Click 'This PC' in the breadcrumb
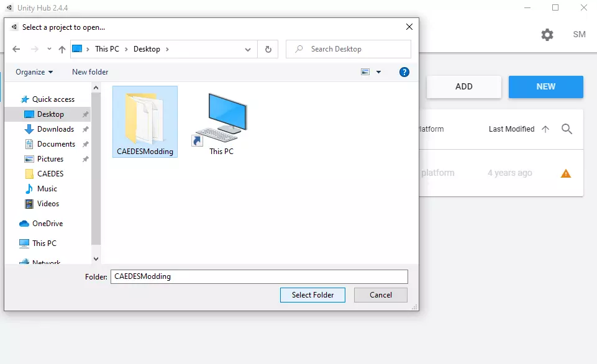The width and height of the screenshot is (597, 364). 107,48
